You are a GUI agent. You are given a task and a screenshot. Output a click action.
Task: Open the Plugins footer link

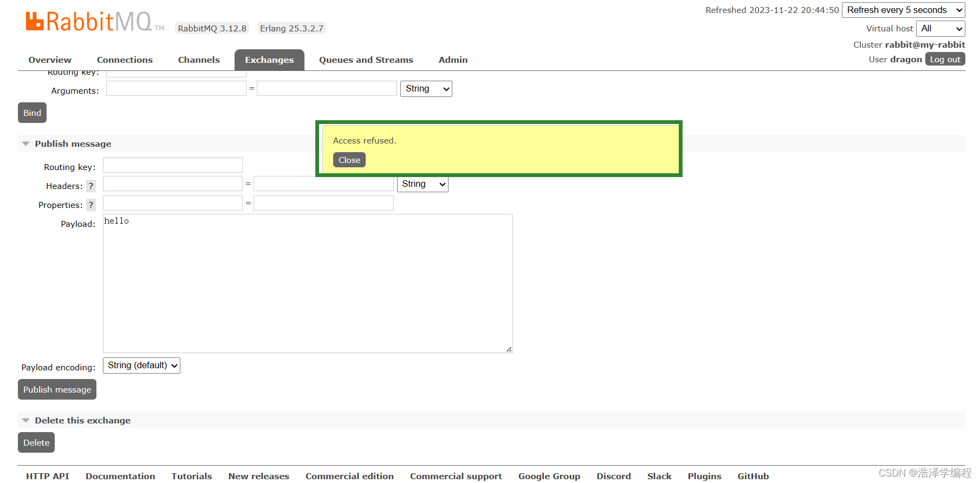[704, 476]
